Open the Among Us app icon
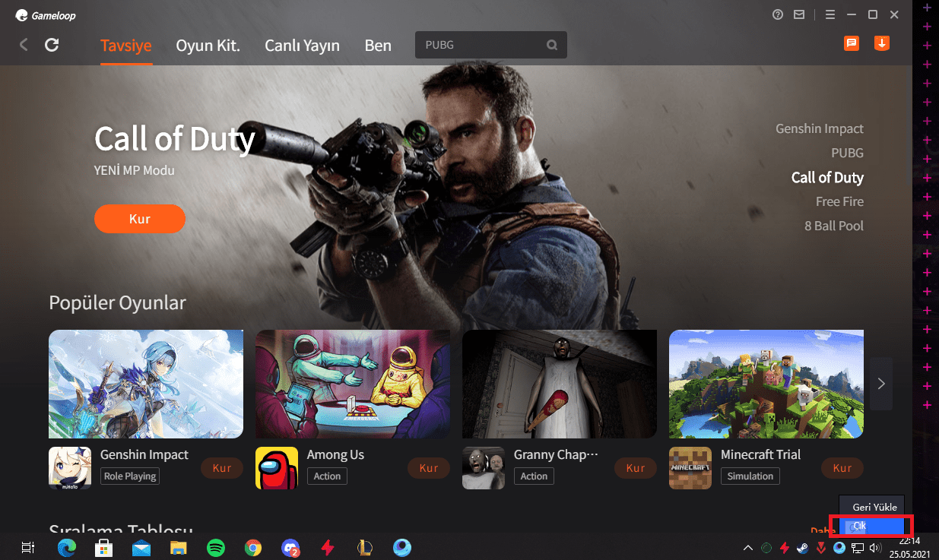939x560 pixels. coord(277,468)
